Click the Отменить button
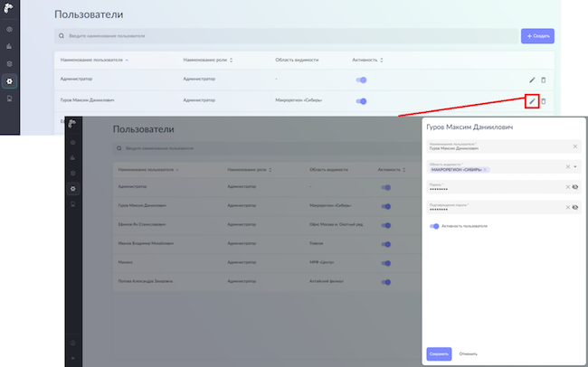 click(468, 353)
